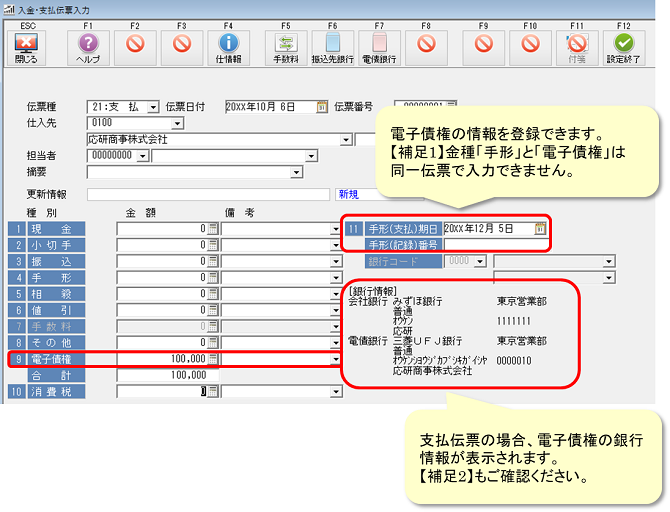Click the 電債銀行 toolbar icon
Viewport: 670px width, 512px height.
click(x=379, y=43)
